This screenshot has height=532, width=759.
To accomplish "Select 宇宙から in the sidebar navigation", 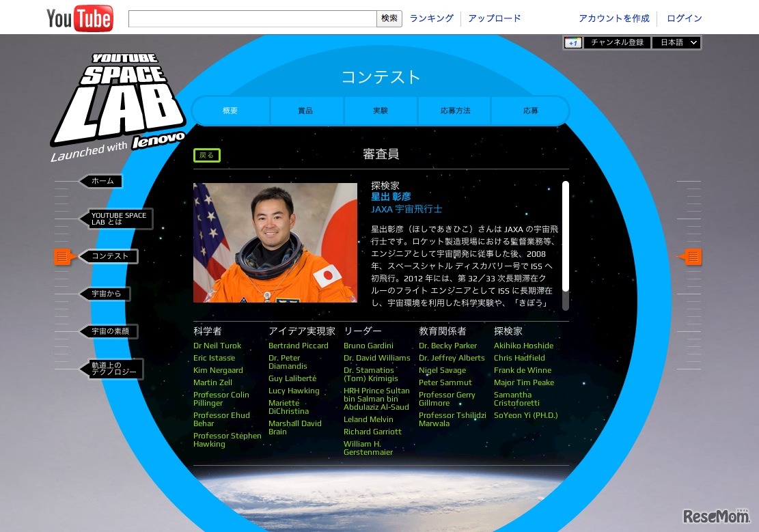I will 107,294.
